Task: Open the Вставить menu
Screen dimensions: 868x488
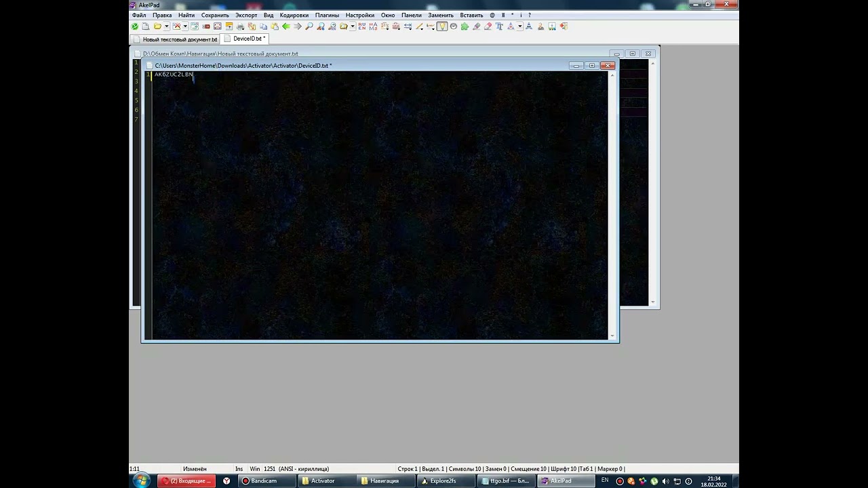Action: 471,15
